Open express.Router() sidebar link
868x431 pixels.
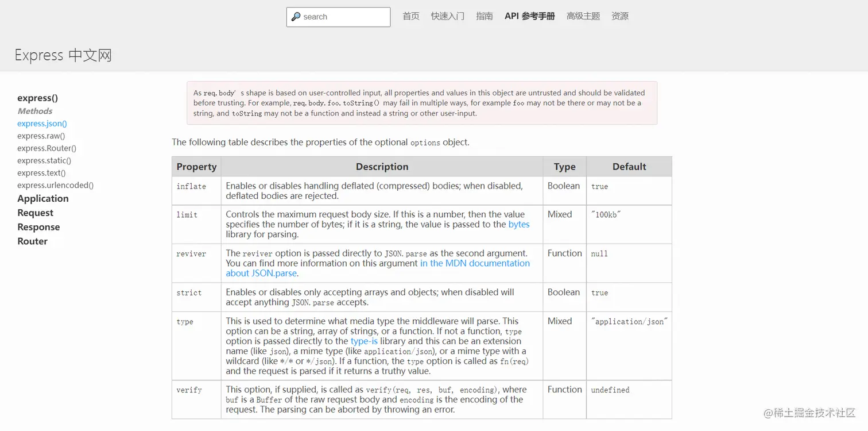46,148
